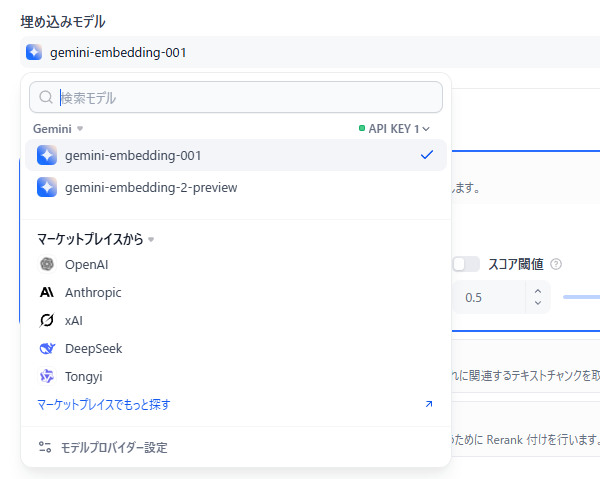Click the スコア閾値 help icon
This screenshot has width=600, height=479.
(556, 264)
